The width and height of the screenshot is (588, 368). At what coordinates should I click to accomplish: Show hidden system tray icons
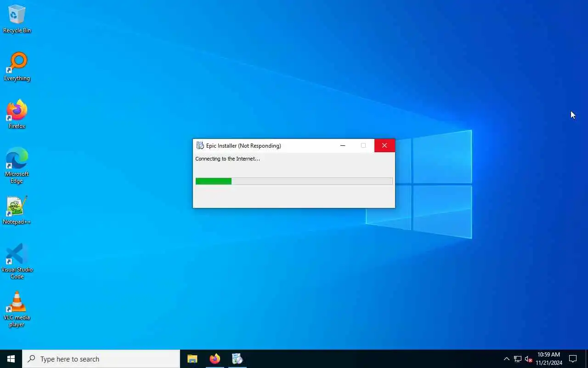tap(506, 359)
